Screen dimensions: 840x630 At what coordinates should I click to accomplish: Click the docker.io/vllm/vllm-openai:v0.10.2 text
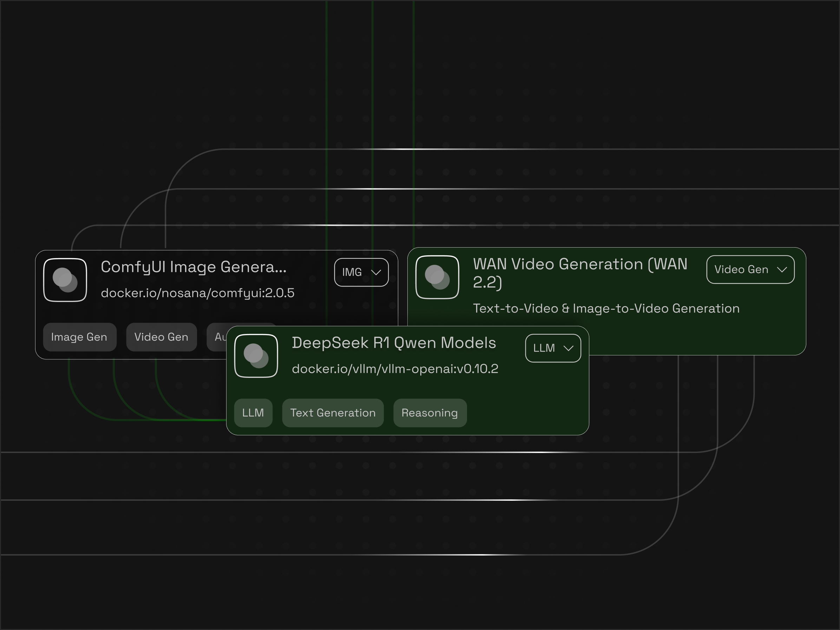click(x=395, y=368)
